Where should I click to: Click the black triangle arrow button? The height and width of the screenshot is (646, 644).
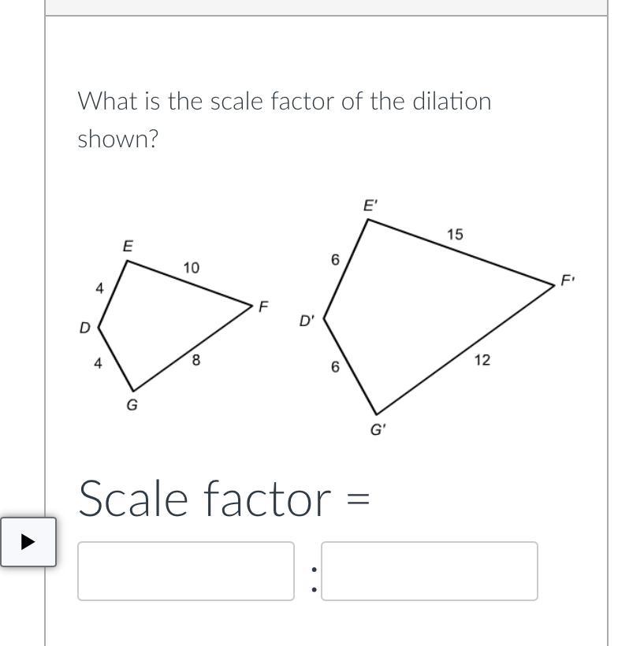28,542
